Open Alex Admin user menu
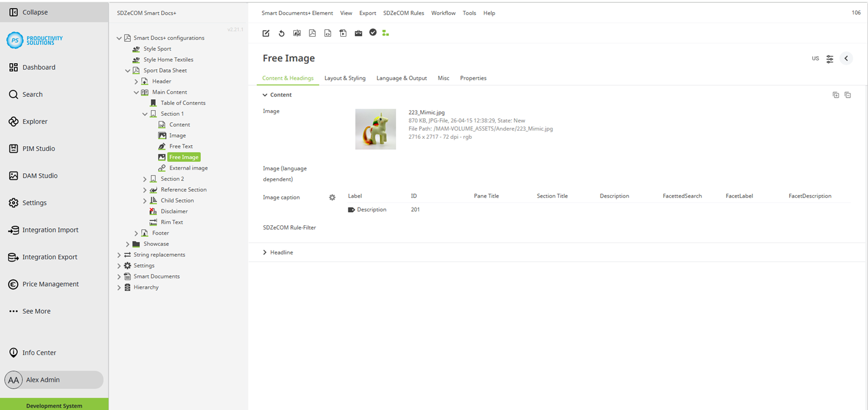 (54, 380)
